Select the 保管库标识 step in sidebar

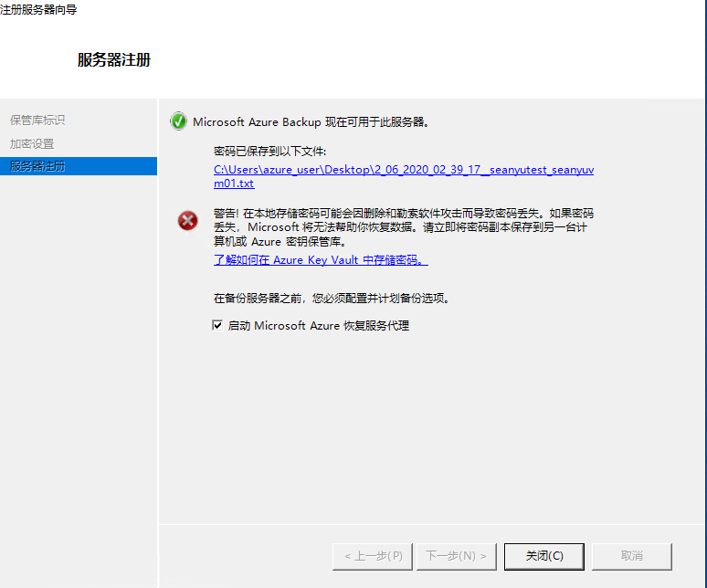click(37, 121)
